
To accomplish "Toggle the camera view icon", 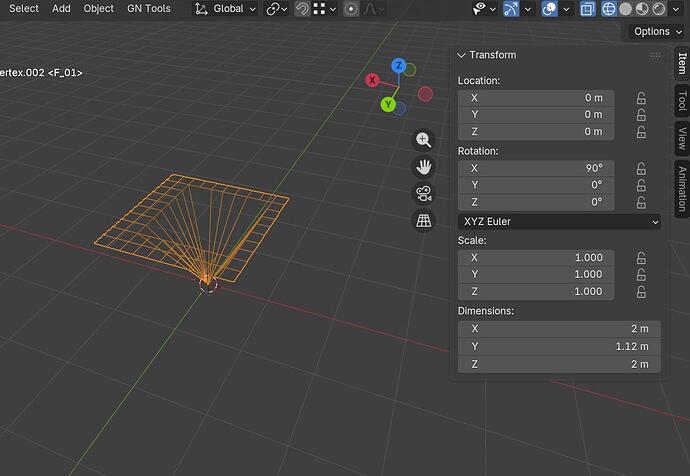I will pos(424,194).
